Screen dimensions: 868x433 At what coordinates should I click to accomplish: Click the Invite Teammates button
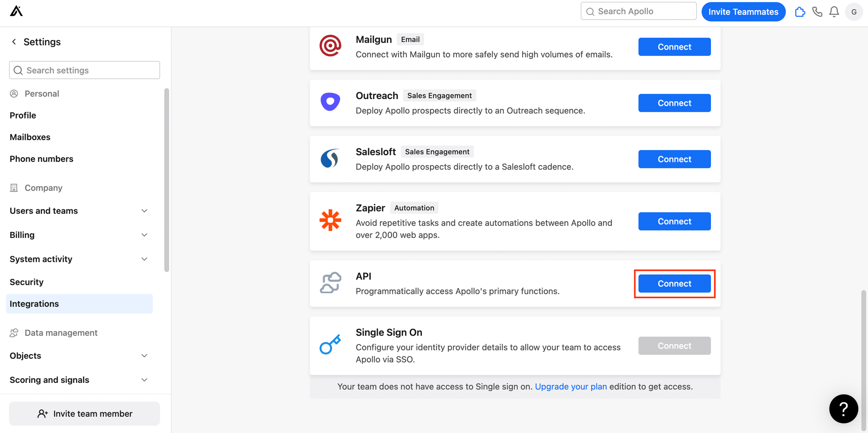click(x=743, y=12)
